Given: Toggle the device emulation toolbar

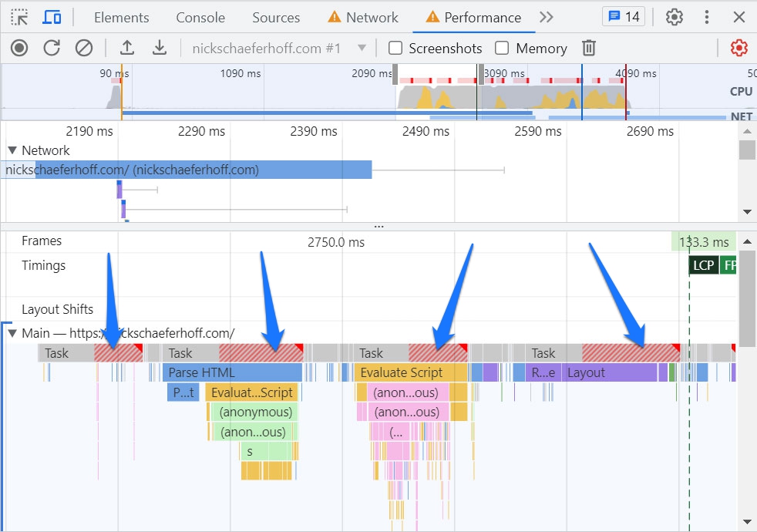Looking at the screenshot, I should pos(52,17).
